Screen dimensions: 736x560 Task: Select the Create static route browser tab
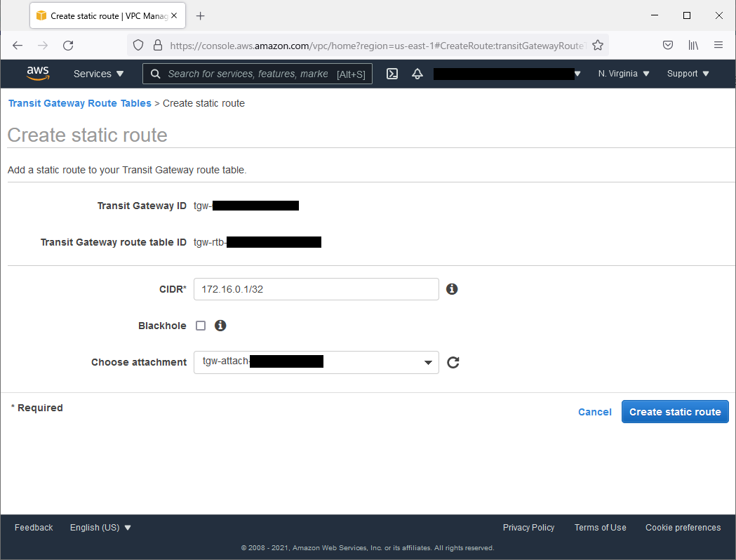[105, 15]
